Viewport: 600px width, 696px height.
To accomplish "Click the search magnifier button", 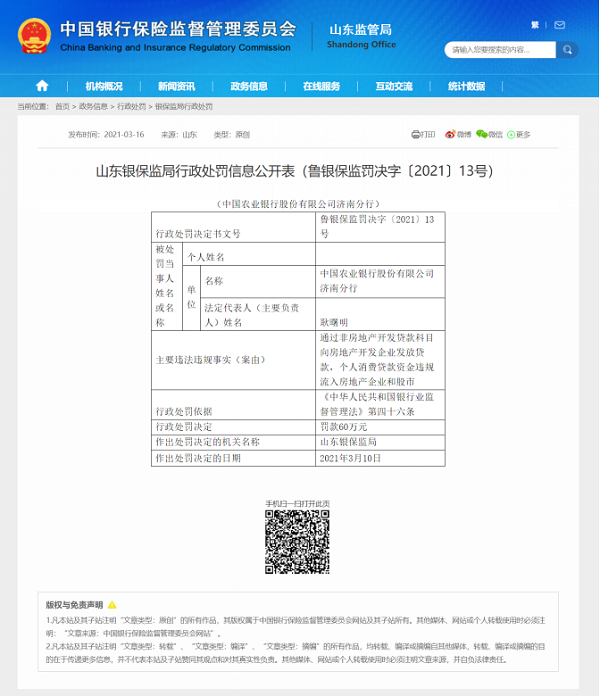I will pyautogui.click(x=567, y=50).
